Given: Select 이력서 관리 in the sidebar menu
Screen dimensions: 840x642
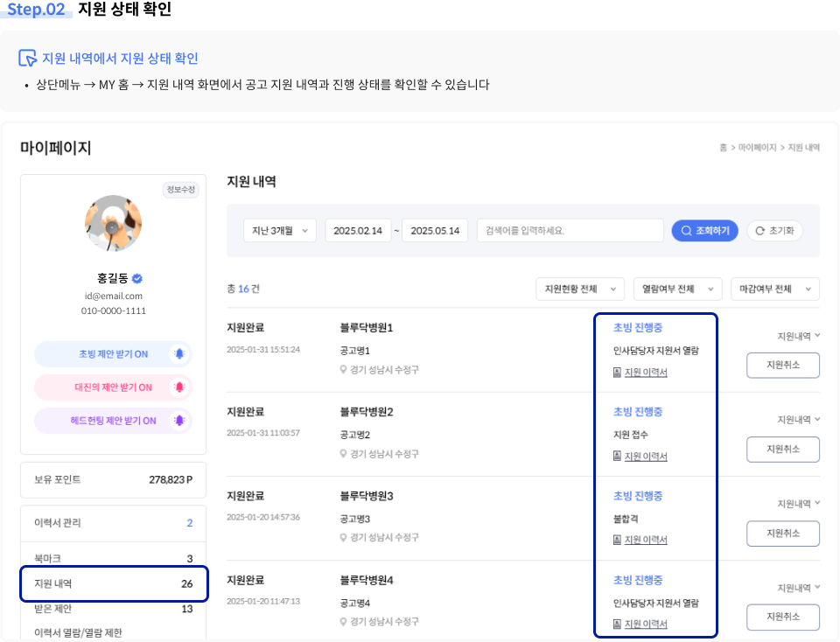Looking at the screenshot, I should click(x=114, y=523).
